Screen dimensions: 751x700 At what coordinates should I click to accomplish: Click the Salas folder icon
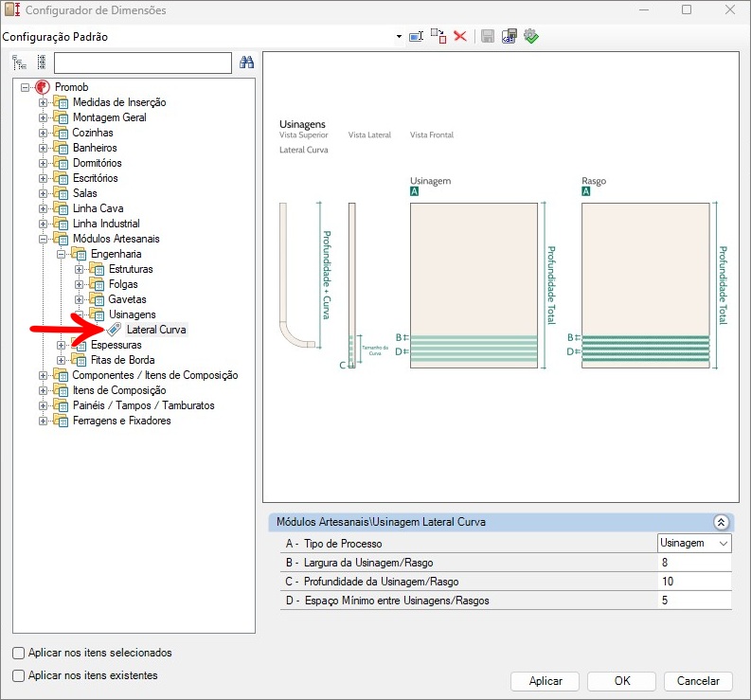point(61,193)
